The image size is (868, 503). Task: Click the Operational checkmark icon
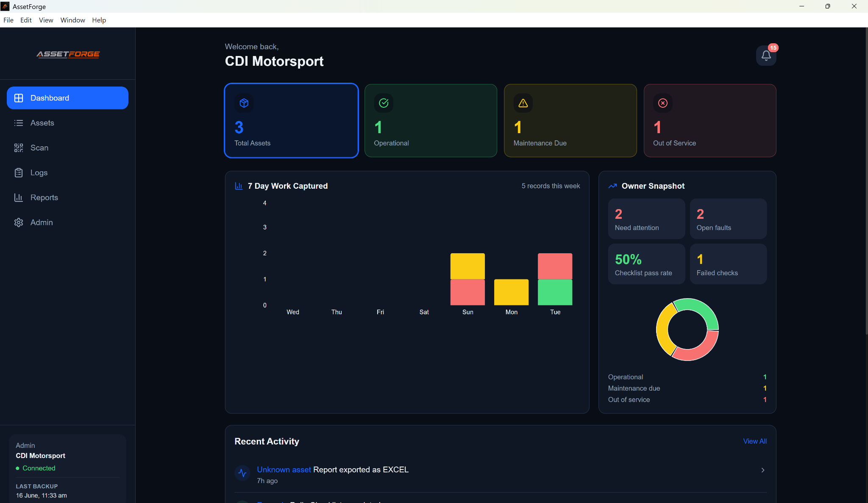coord(384,103)
